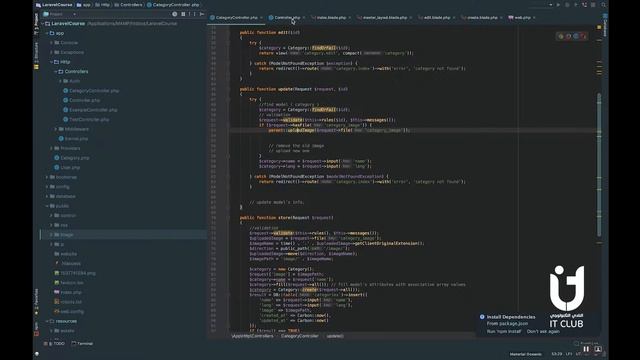
Task: Select User.php model file
Action: 67,167
